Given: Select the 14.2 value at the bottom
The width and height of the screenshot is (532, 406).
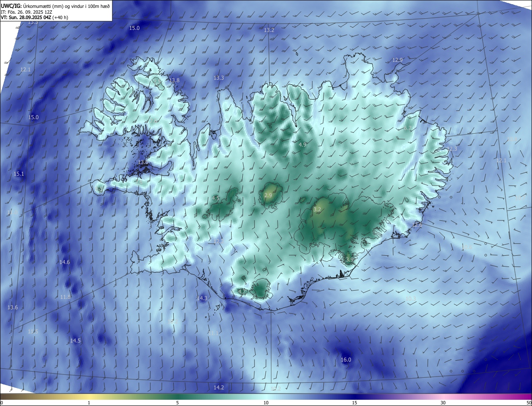Looking at the screenshot, I should pyautogui.click(x=219, y=387).
